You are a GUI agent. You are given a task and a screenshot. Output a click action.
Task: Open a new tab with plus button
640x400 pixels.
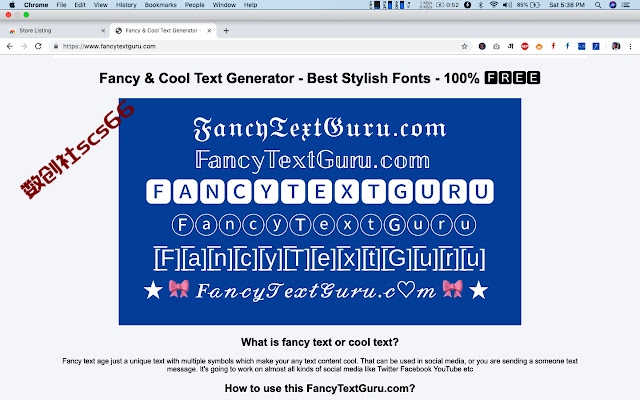click(226, 30)
